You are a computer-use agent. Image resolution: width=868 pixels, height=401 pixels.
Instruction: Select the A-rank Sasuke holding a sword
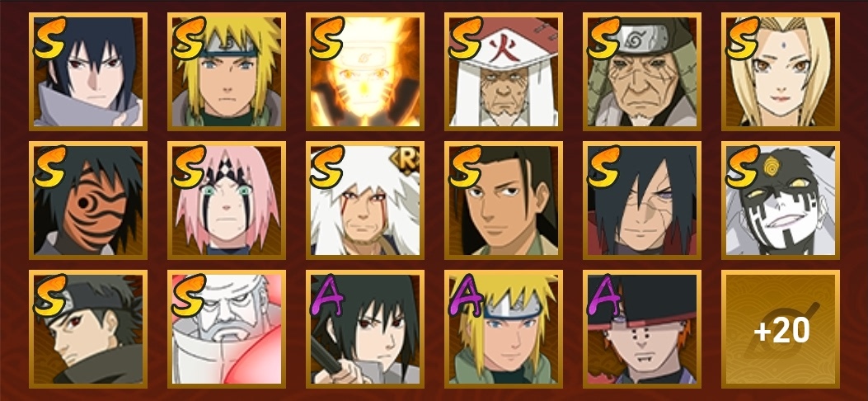pos(365,329)
